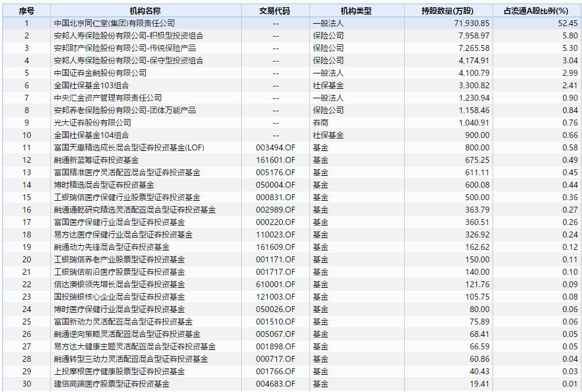The image size is (582, 392).
Task: Click 工银瑞信养老产业股票型证券投资基金
Action: (x=119, y=259)
